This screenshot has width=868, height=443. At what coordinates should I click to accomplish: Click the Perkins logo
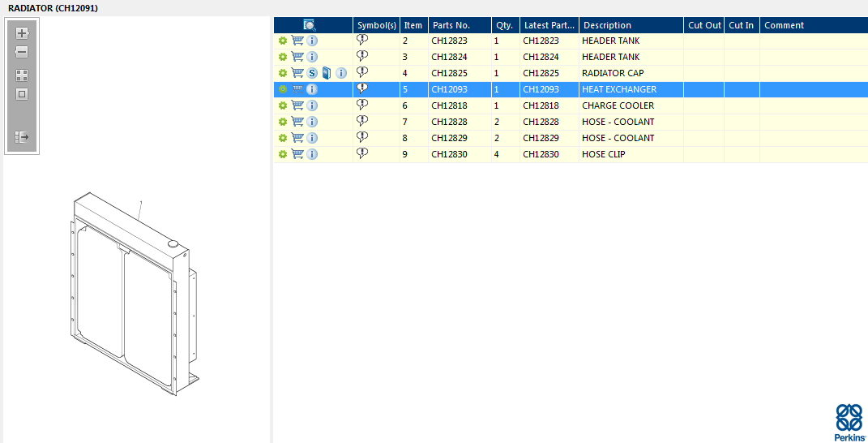point(849,421)
